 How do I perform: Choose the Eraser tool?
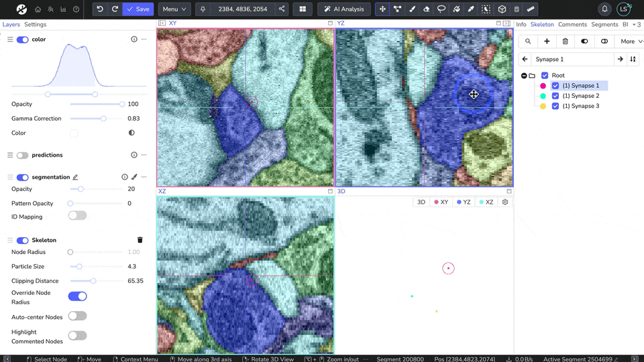tap(427, 9)
